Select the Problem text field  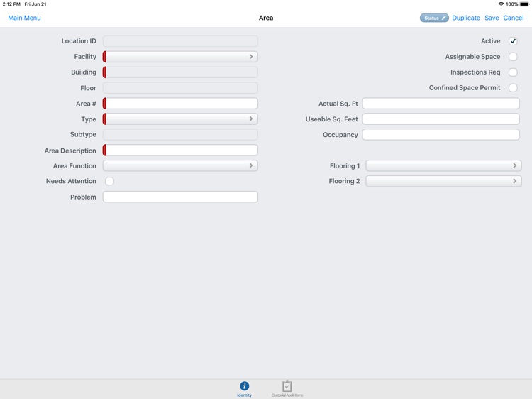coord(180,197)
